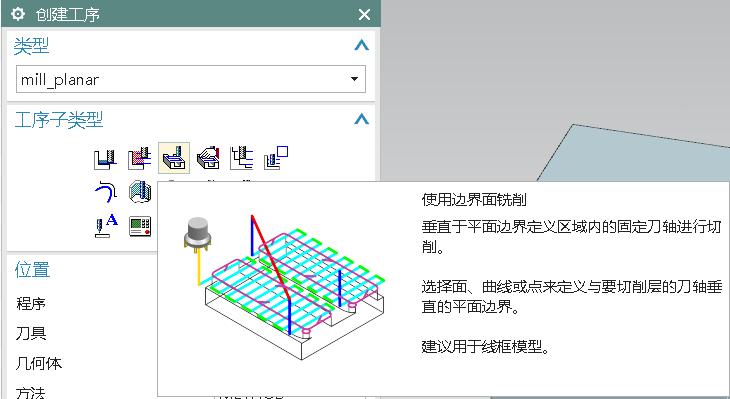Click the 几何体 label
This screenshot has width=730, height=399.
(39, 363)
